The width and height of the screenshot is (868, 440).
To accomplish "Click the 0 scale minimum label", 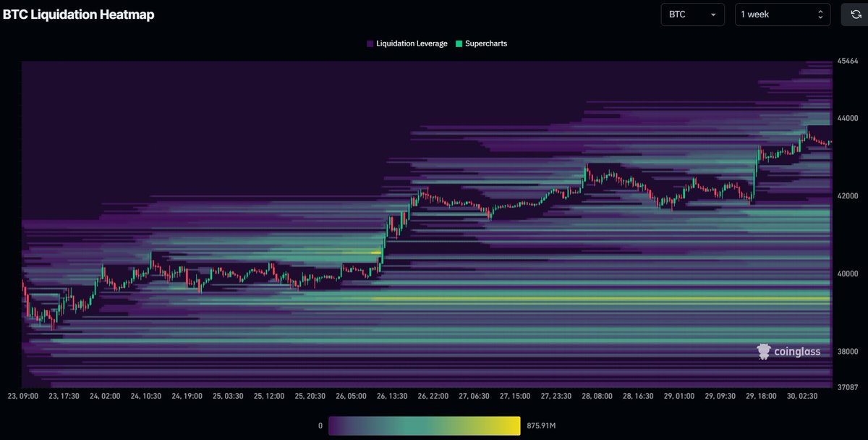I will tap(320, 426).
